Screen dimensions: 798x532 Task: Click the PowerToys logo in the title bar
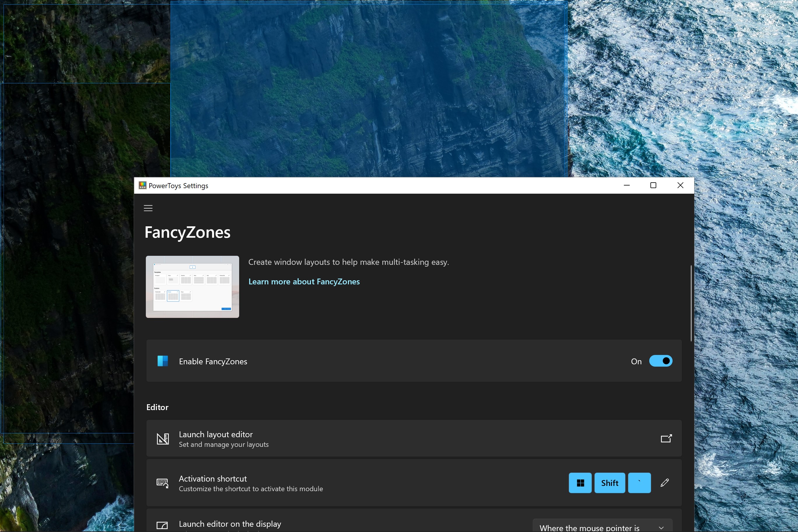pyautogui.click(x=142, y=185)
